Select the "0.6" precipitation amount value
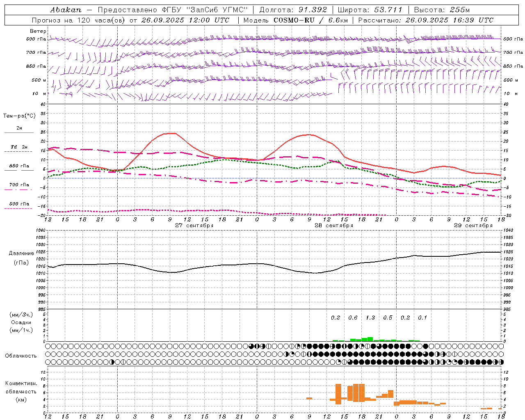Image resolution: width=525 pixels, height=420 pixels. tap(353, 318)
